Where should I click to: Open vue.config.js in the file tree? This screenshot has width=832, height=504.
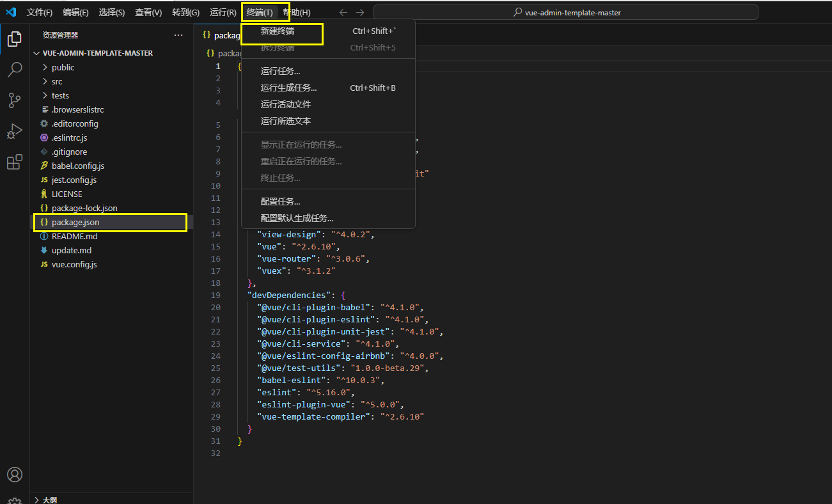[x=111, y=264]
